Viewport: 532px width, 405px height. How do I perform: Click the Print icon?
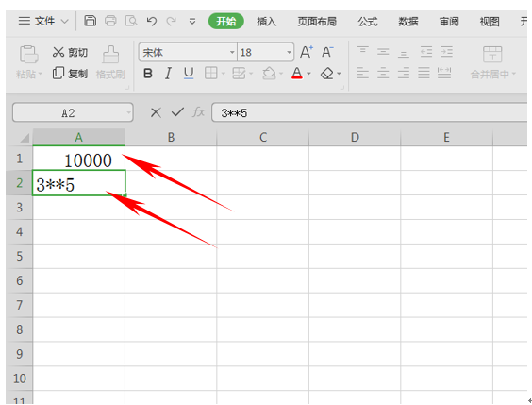[x=110, y=21]
